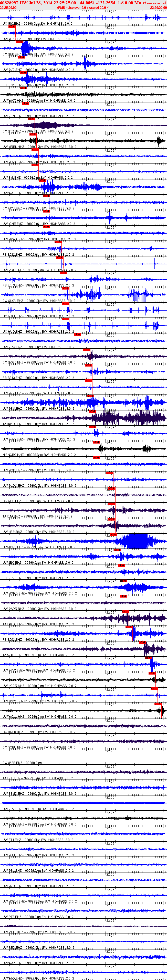Click the end time 22:26:32.00 label
This screenshot has height=980, width=167.
pyautogui.click(x=158, y=7)
